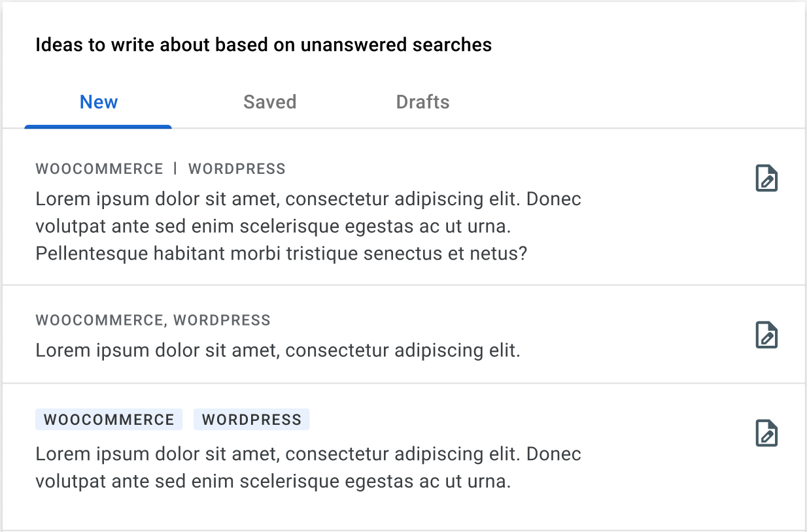Open the two-line idea below the chip tags

click(x=308, y=468)
